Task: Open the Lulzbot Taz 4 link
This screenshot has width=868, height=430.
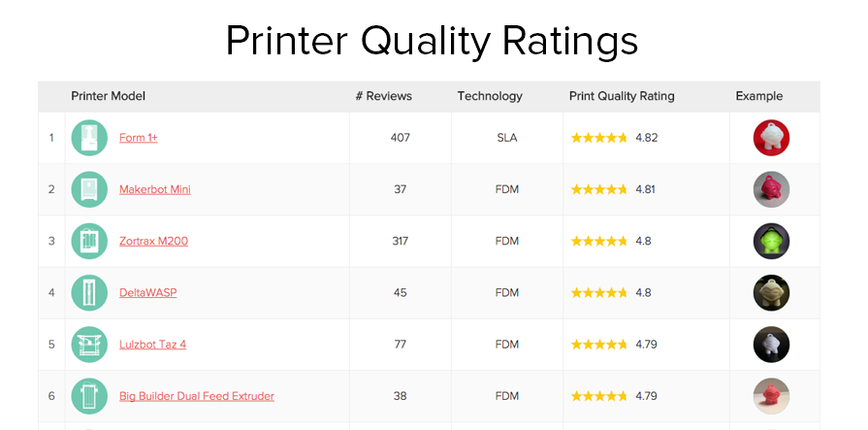Action: (x=152, y=345)
